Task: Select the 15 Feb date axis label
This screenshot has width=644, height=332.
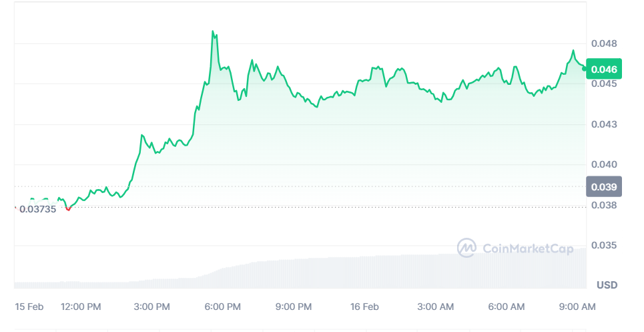Action: point(29,307)
